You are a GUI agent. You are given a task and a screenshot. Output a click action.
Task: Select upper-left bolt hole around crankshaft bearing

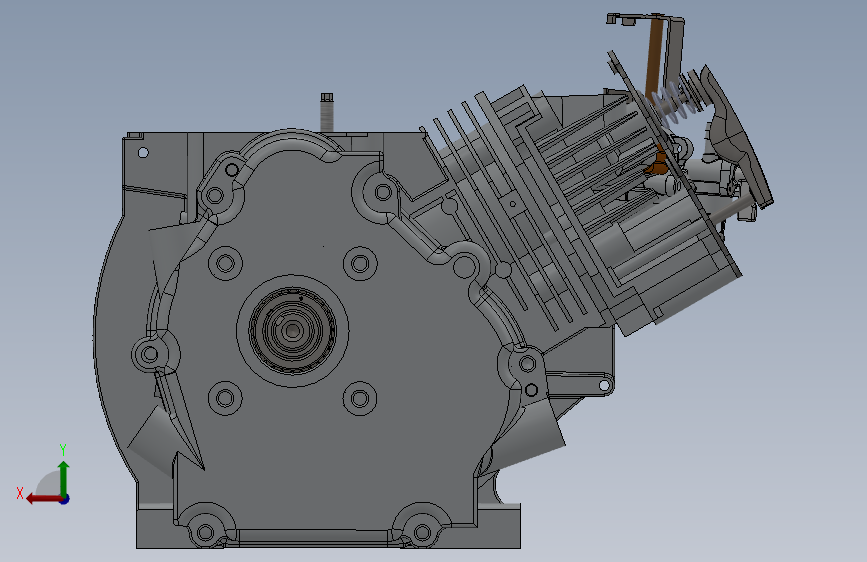coord(225,263)
